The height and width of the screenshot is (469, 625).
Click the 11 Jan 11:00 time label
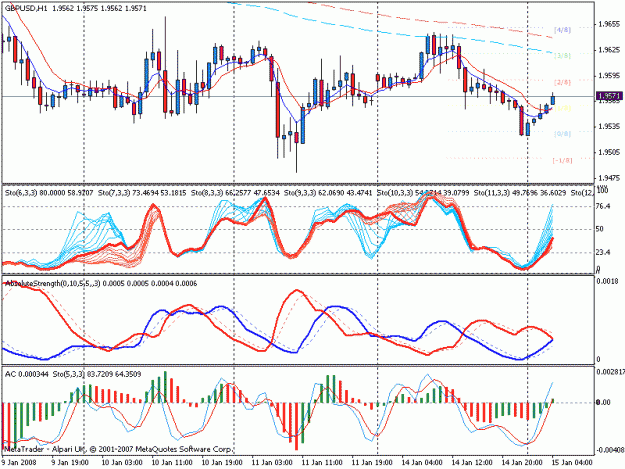(322, 463)
